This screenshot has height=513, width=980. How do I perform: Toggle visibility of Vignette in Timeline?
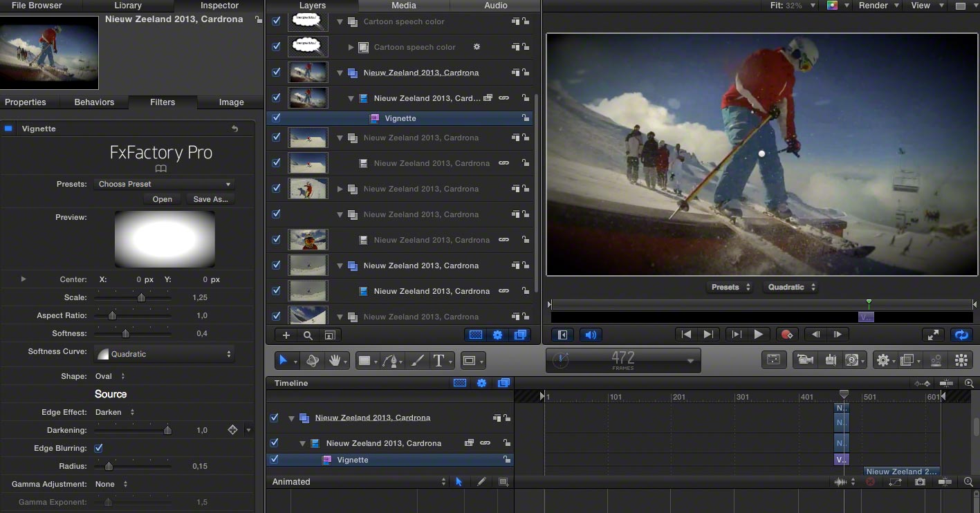pos(275,460)
